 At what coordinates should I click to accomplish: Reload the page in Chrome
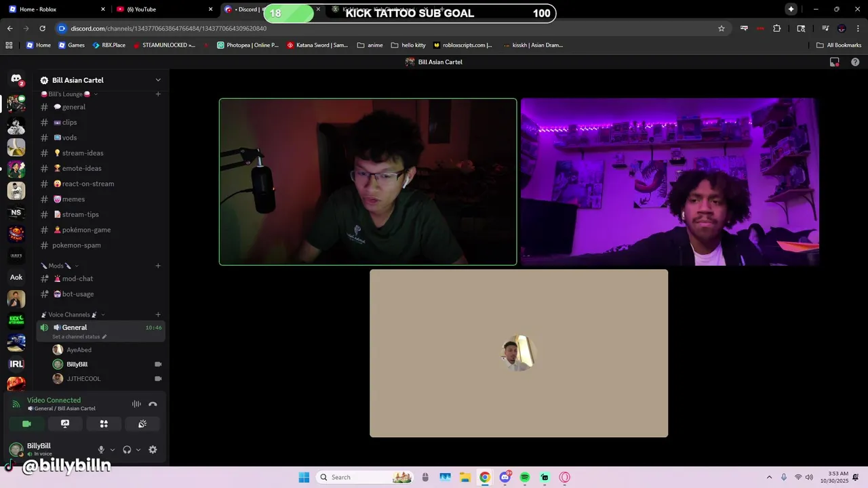pyautogui.click(x=42, y=28)
